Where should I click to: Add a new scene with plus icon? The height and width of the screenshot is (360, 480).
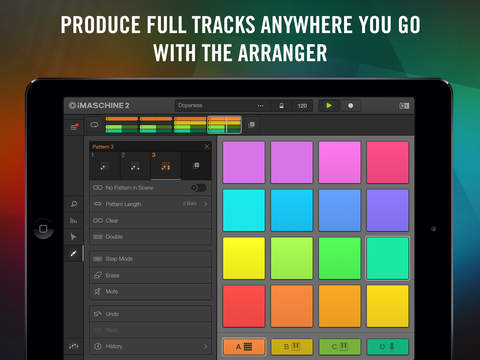[252, 124]
